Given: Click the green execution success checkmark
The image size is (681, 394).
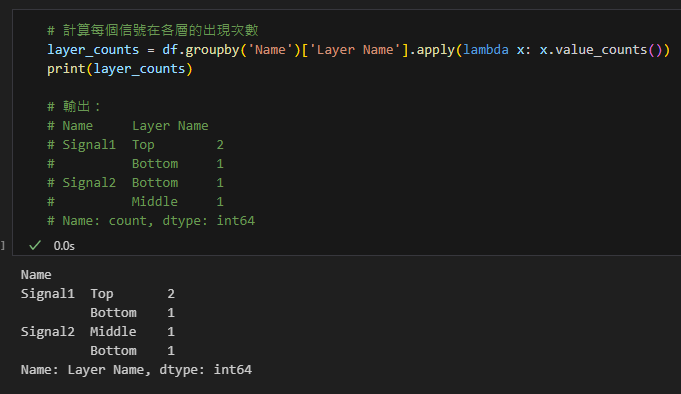Looking at the screenshot, I should tap(35, 245).
